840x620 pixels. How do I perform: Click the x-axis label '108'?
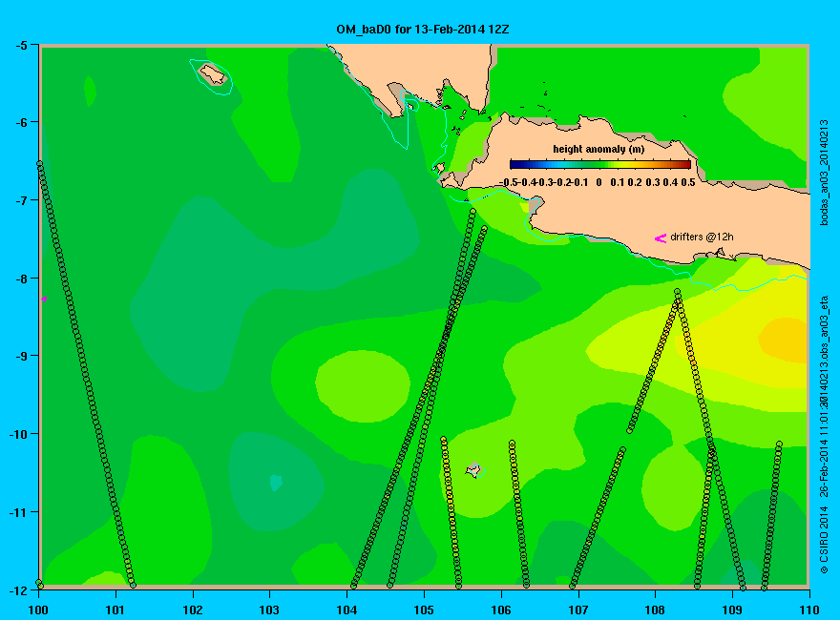[655, 610]
